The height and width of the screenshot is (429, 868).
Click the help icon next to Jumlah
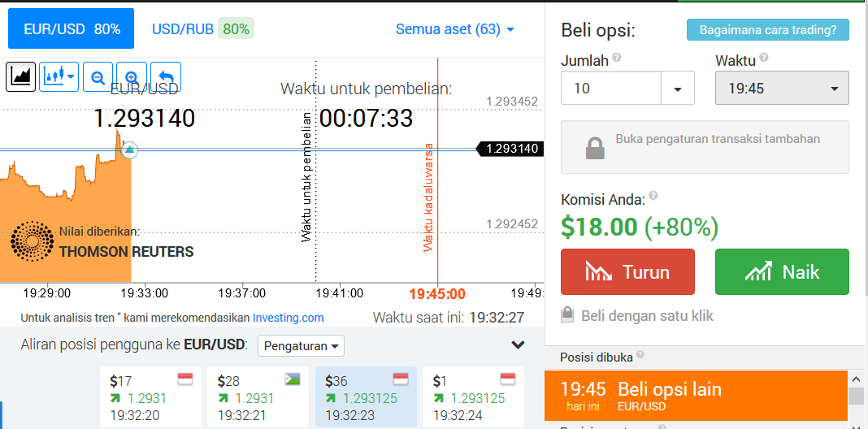(617, 57)
